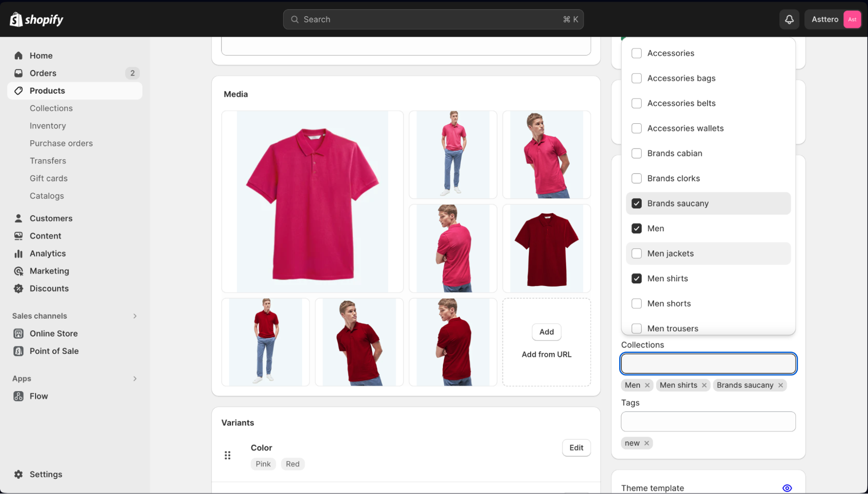Screen dimensions: 868x494
Task: Open Gift cards page
Action: [x=49, y=178]
